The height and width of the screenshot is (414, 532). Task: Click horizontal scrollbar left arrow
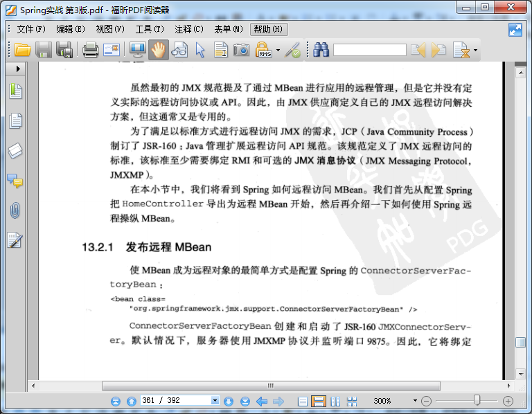[33, 386]
